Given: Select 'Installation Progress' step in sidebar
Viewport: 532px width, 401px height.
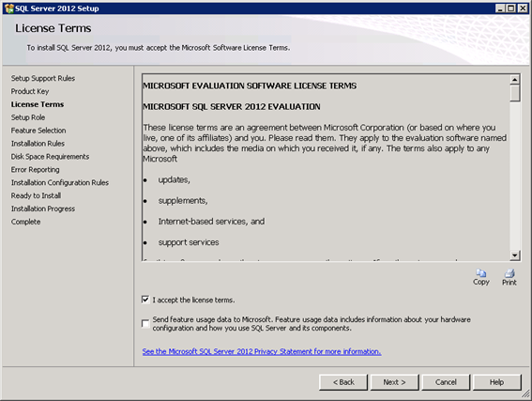Looking at the screenshot, I should point(43,208).
